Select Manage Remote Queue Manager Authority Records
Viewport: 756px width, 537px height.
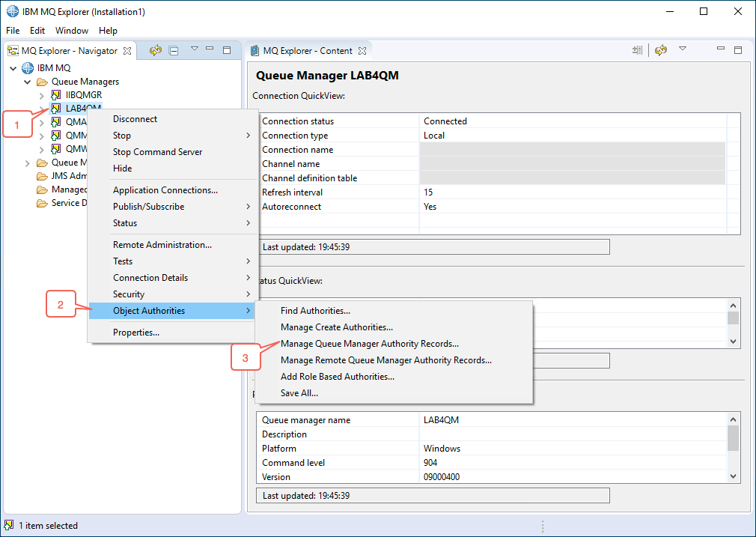coord(394,360)
